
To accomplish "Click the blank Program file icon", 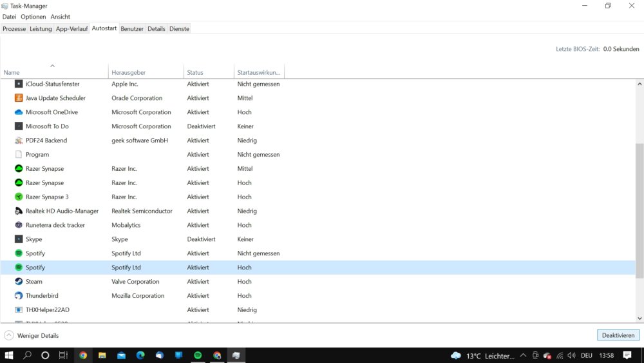I will (19, 155).
